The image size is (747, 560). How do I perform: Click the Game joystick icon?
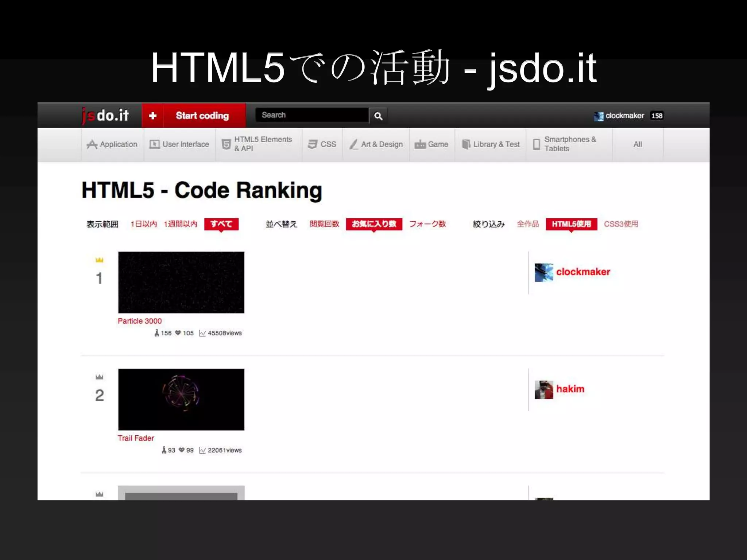(x=420, y=144)
